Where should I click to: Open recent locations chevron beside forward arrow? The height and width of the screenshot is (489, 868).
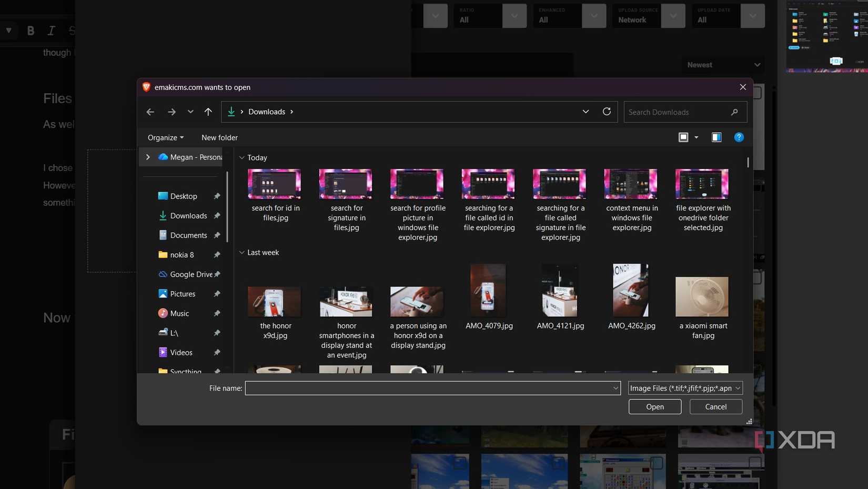coord(190,112)
